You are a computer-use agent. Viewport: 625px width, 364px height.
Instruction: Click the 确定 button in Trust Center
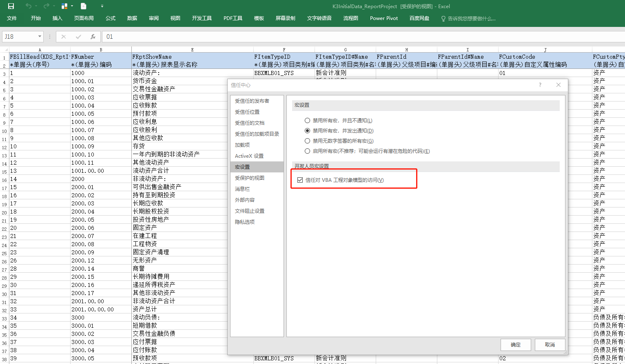click(x=515, y=344)
